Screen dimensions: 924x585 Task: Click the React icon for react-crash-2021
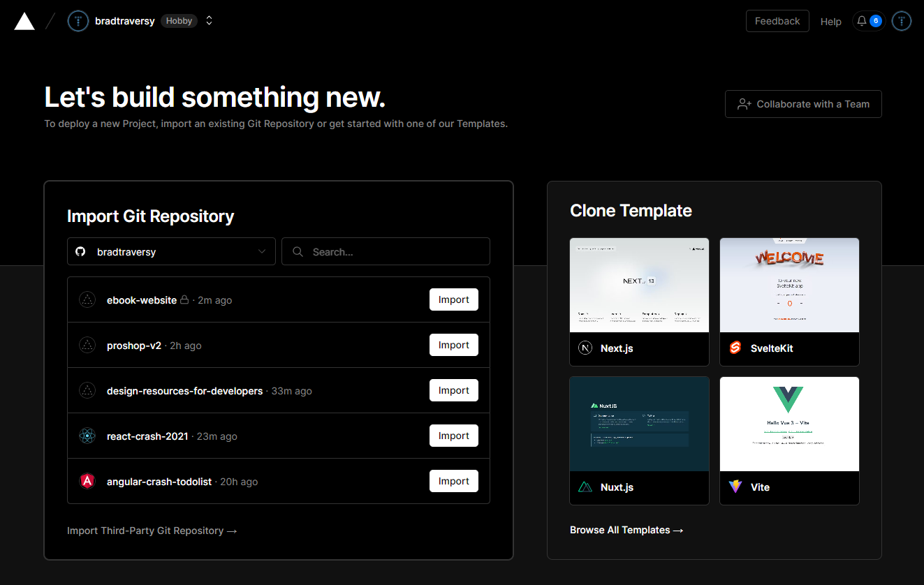point(87,436)
